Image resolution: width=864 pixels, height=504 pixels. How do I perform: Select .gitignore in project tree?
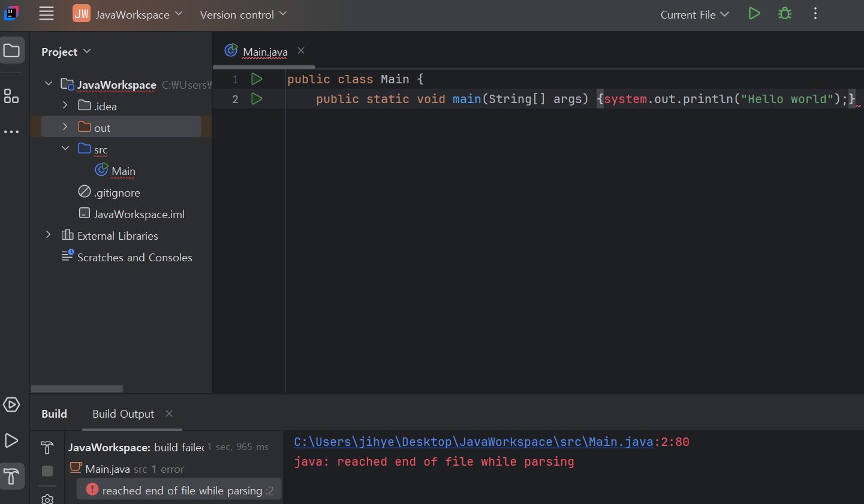pos(117,193)
